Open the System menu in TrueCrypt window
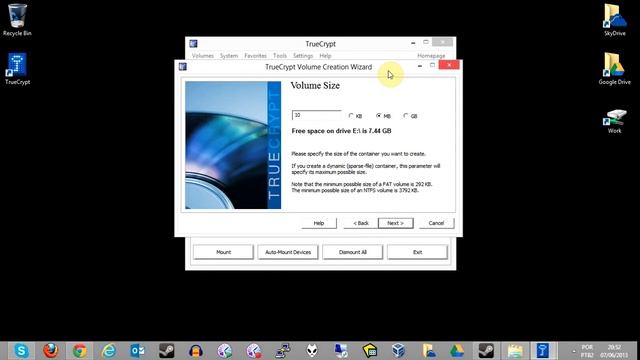Viewport: 640px width, 360px height. [229, 56]
